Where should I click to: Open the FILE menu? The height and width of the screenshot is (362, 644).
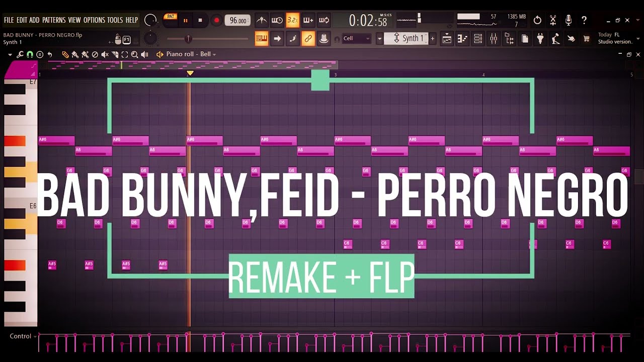coord(9,20)
